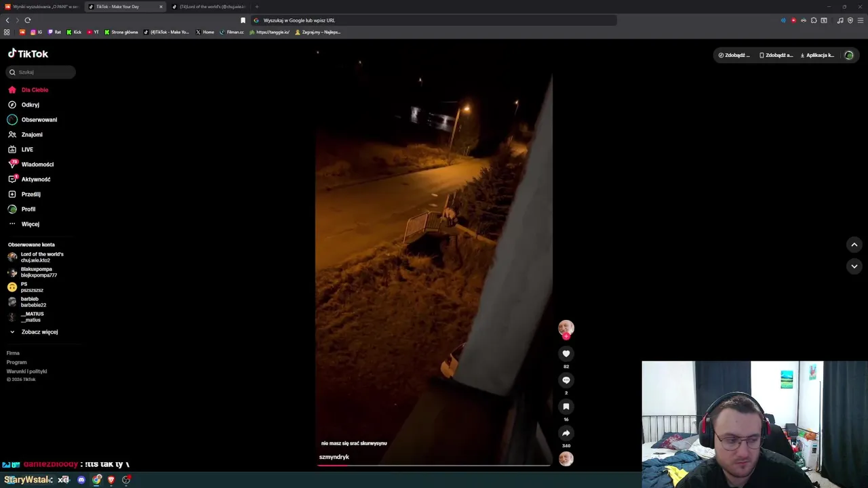Open the shield icon in the browser toolbar
The width and height of the screenshot is (868, 488).
pyautogui.click(x=850, y=20)
